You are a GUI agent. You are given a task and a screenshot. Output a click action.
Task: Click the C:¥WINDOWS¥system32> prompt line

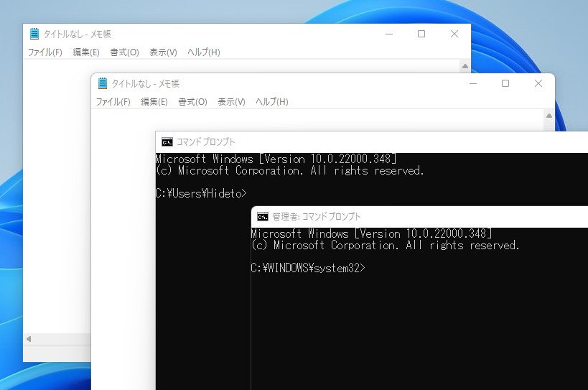[x=308, y=268]
